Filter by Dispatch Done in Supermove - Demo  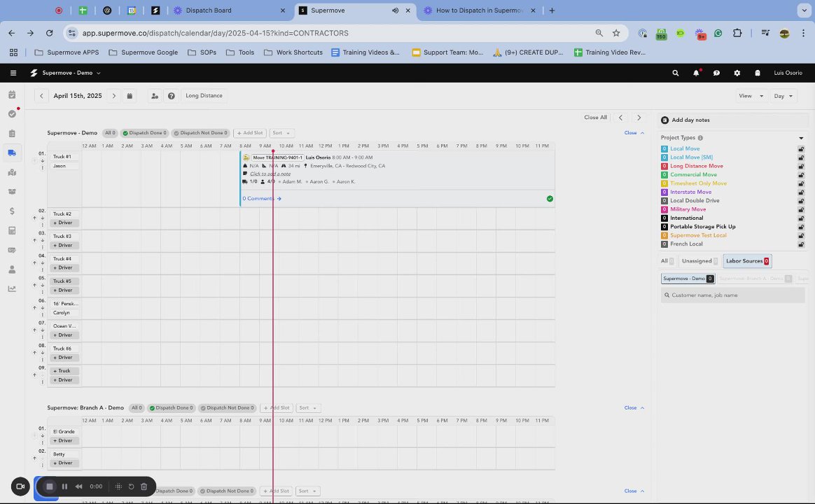point(144,133)
